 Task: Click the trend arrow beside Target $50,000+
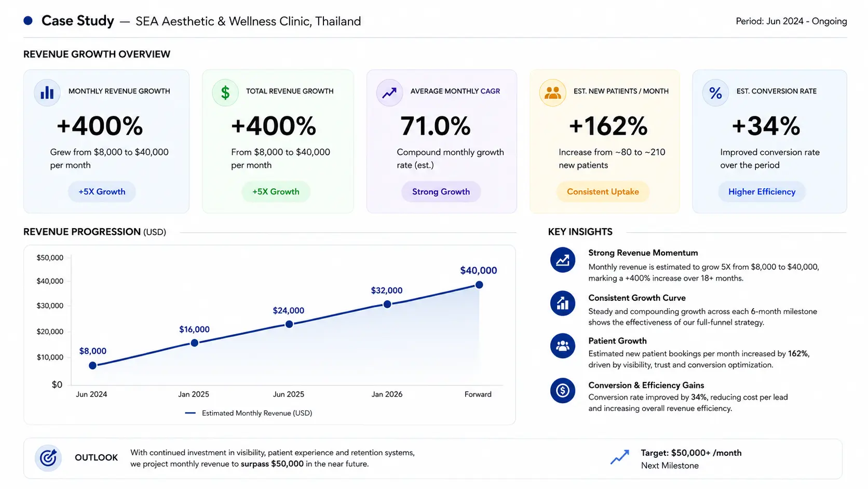[619, 457]
